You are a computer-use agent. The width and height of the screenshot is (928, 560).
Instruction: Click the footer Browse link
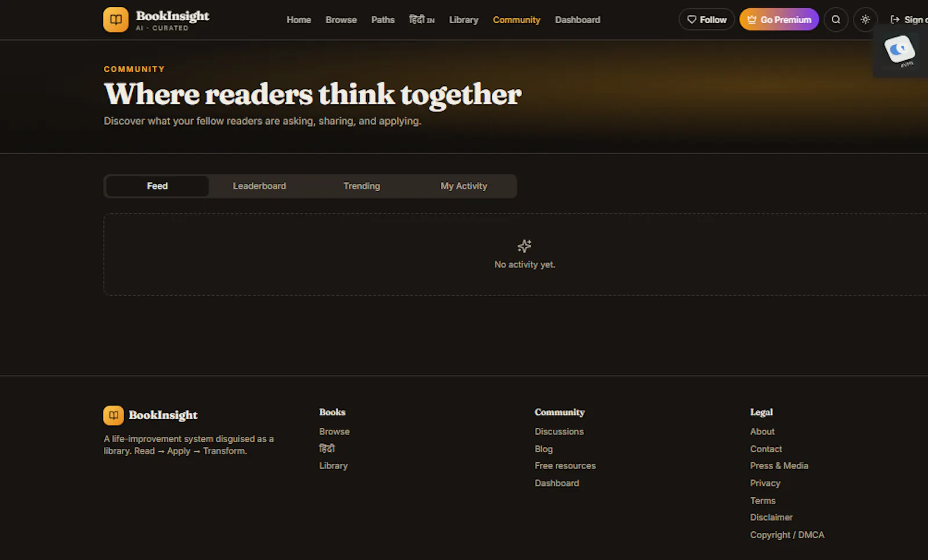(x=334, y=431)
